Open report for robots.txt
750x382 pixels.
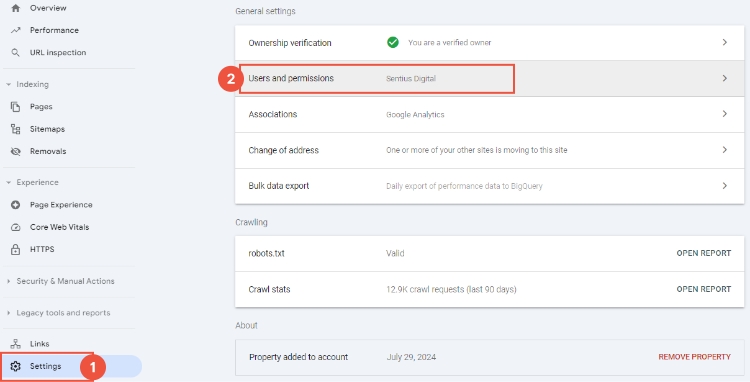704,253
